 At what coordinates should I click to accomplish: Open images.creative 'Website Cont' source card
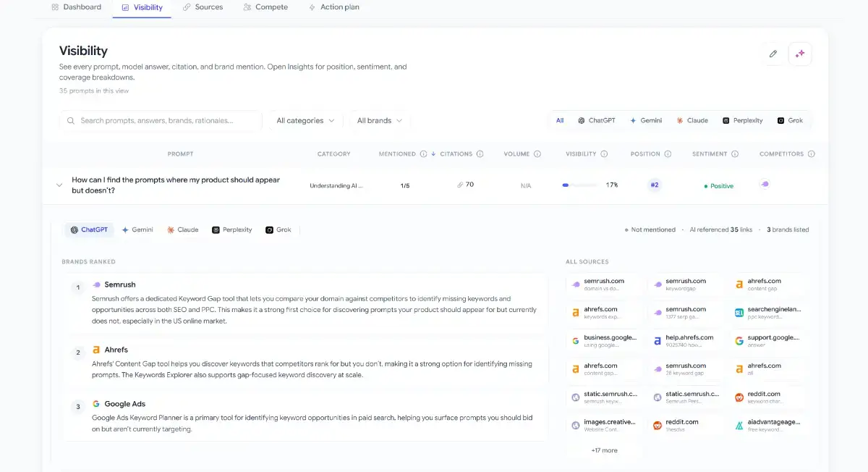tap(603, 426)
